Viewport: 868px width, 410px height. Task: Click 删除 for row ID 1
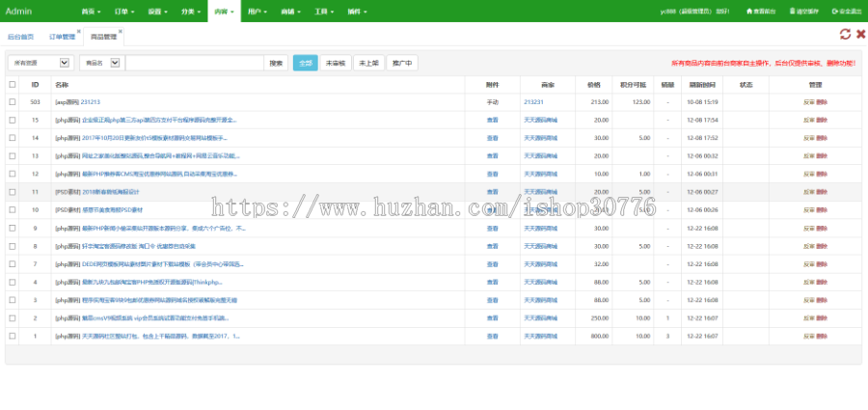822,336
